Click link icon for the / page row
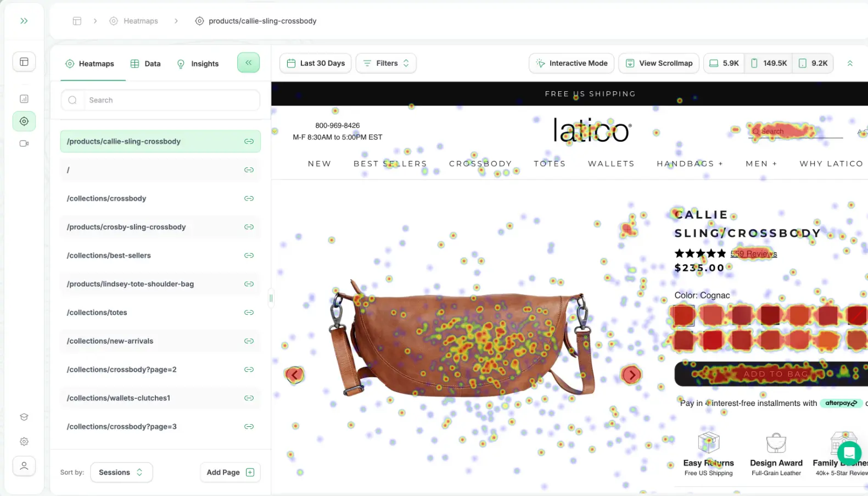Screen dimensions: 868x496 (249, 170)
